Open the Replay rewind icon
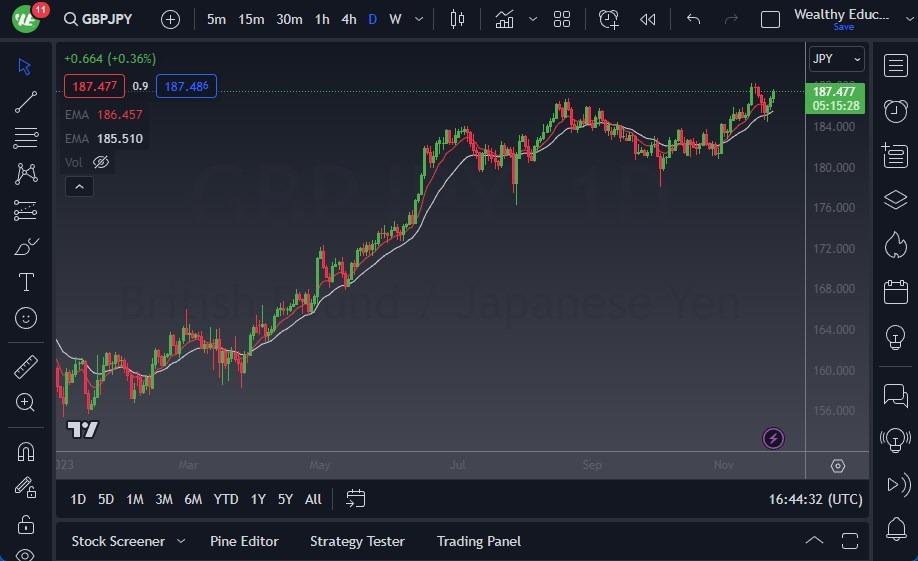The height and width of the screenshot is (561, 918). tap(648, 19)
